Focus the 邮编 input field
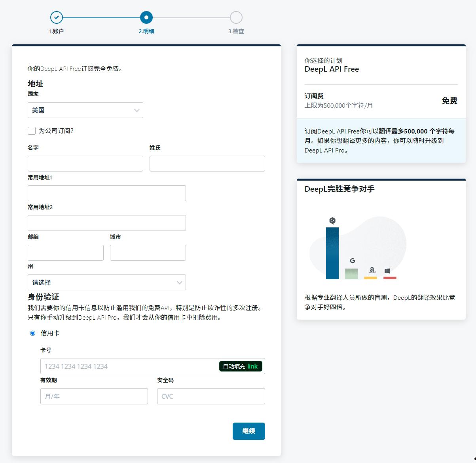Screen dimensions: 476x463 pyautogui.click(x=66, y=253)
